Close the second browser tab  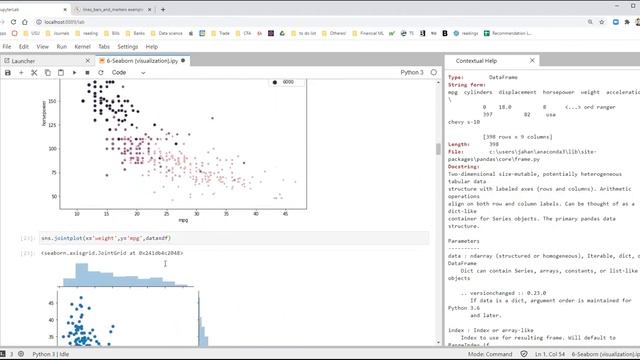tap(150, 9)
